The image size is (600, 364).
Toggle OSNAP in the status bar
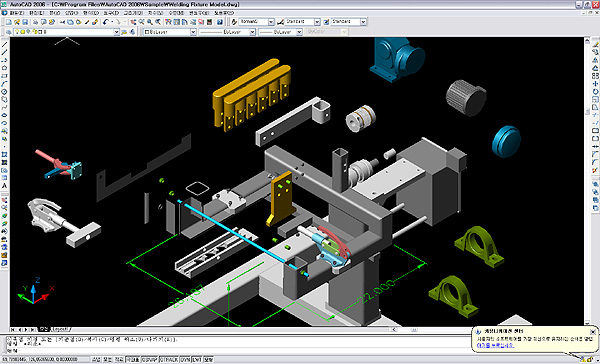[149, 359]
